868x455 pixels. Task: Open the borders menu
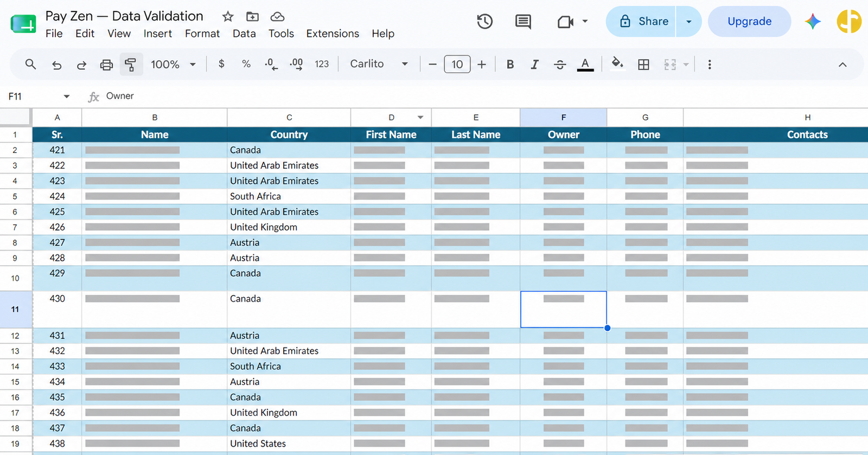[643, 65]
